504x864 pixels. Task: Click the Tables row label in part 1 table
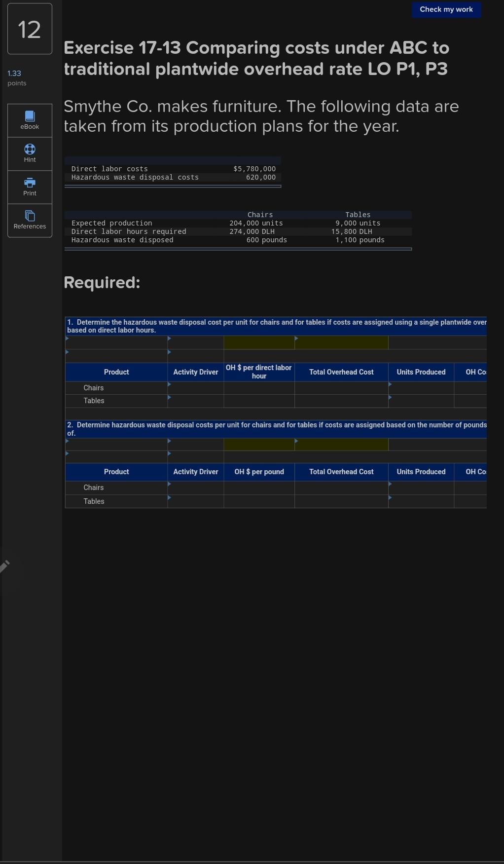tap(94, 401)
